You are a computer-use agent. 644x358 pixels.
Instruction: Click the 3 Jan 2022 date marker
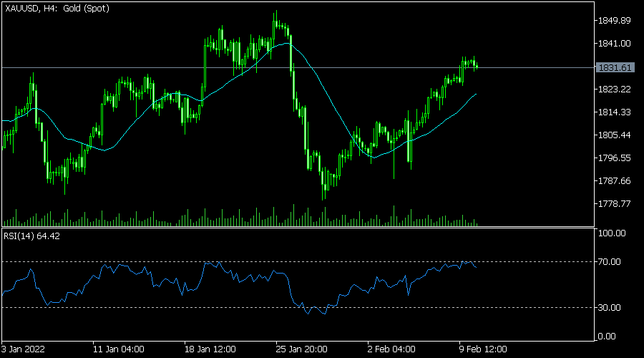tap(23, 349)
